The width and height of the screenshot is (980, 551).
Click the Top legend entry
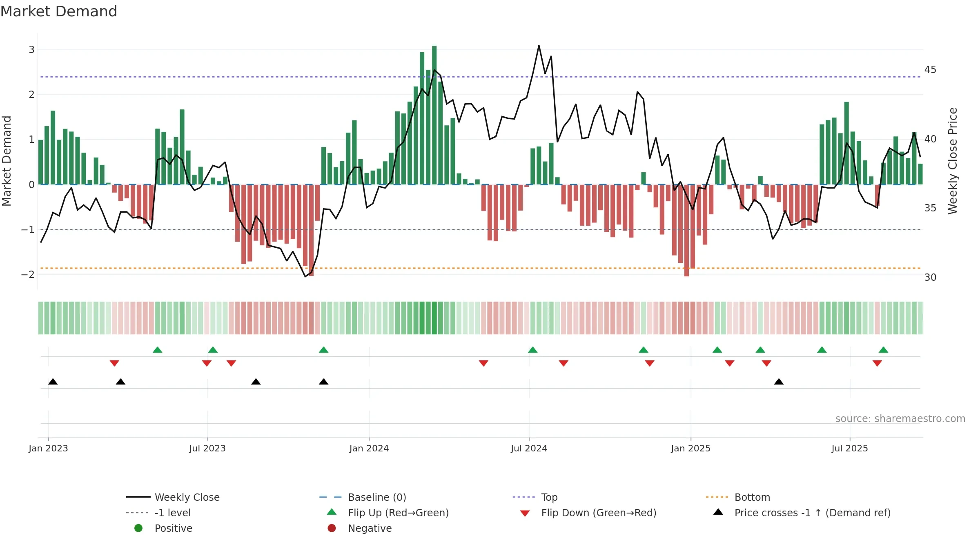point(535,497)
